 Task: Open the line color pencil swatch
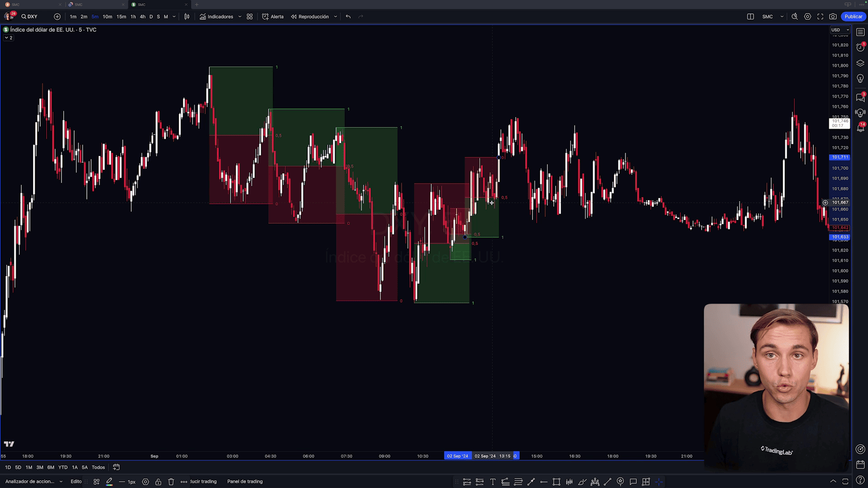point(109,482)
